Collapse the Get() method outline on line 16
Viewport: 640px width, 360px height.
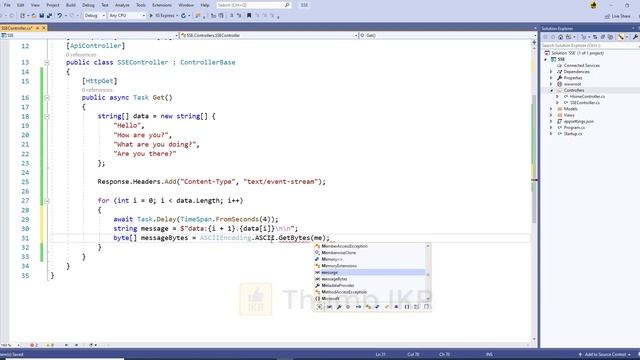47,98
